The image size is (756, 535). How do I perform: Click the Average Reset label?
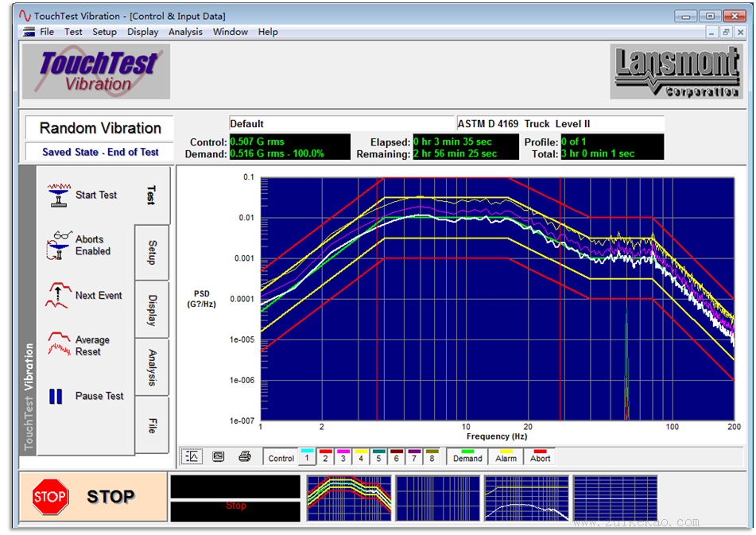[92, 346]
